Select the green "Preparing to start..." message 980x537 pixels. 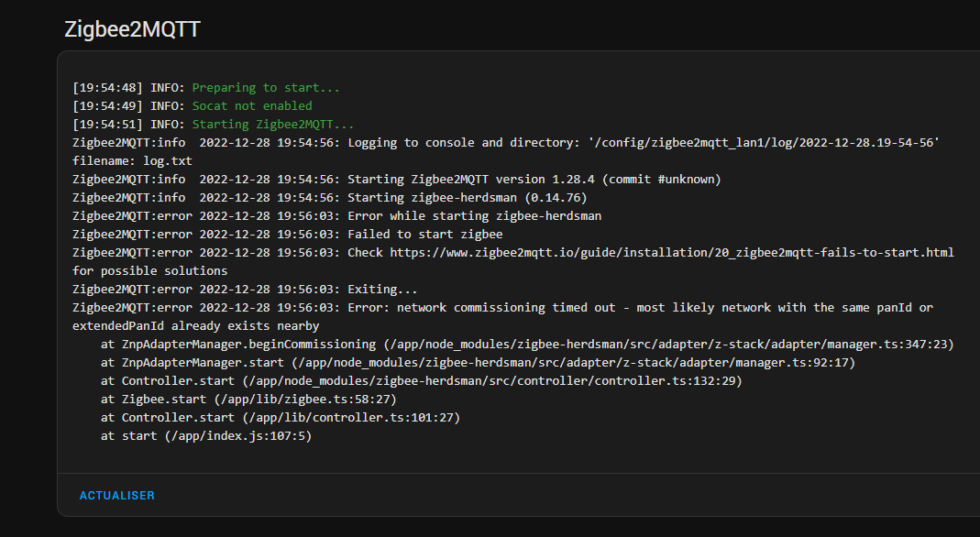tap(266, 88)
